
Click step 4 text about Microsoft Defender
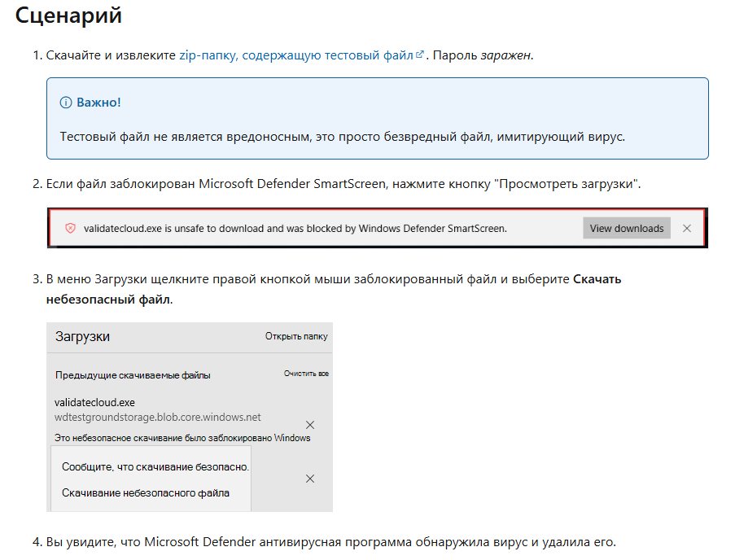pos(331,542)
